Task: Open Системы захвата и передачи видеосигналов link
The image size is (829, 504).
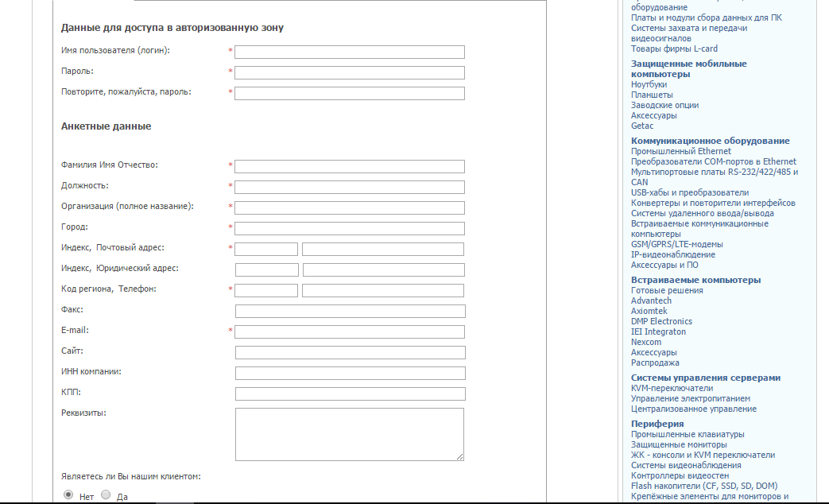Action: pos(689,33)
